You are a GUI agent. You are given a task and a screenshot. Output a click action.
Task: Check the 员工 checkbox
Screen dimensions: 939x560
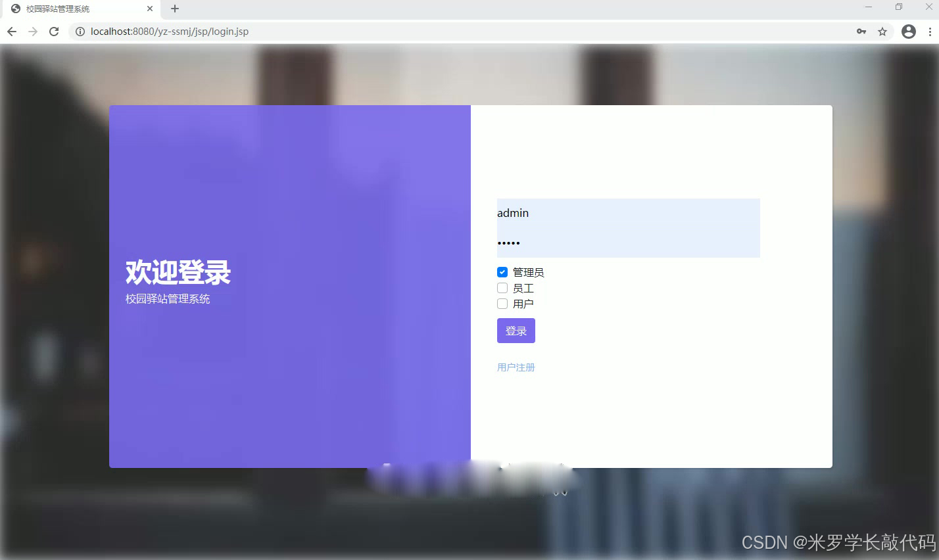502,287
